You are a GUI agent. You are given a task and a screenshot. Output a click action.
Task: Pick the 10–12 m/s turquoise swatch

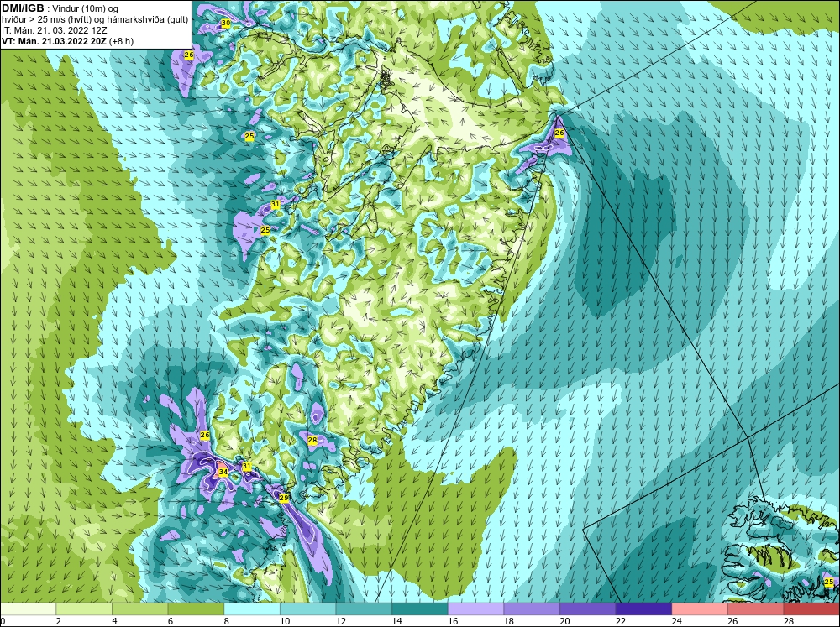point(307,609)
